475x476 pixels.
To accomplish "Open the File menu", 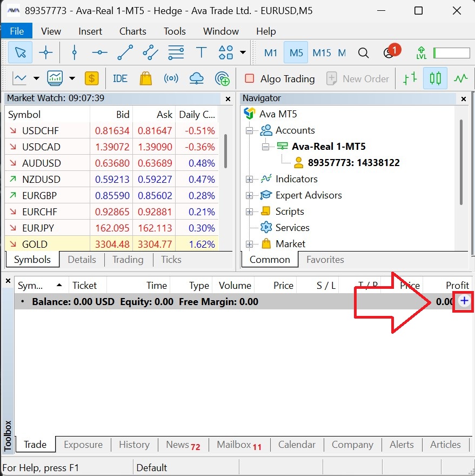I will [17, 31].
